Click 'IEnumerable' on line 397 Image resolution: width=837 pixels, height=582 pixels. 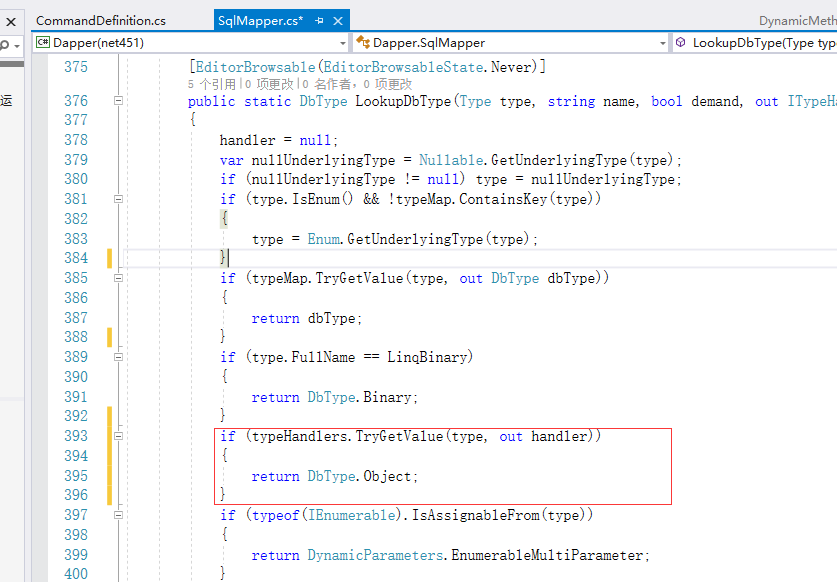point(352,515)
